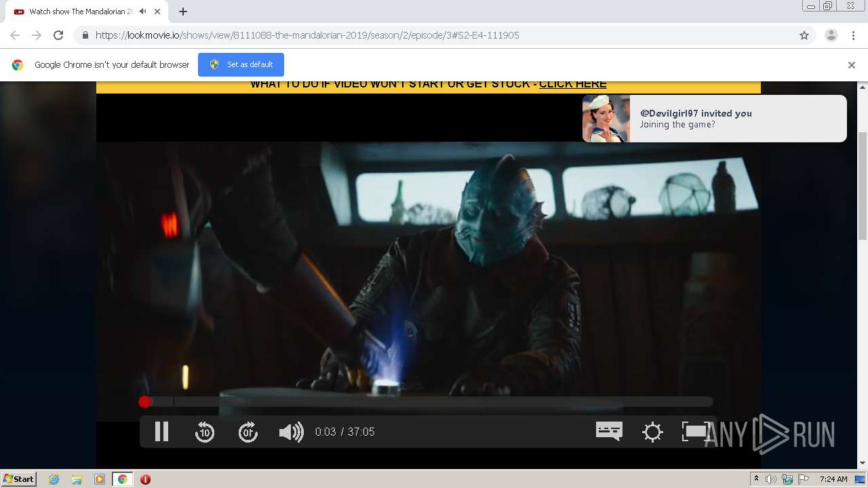Viewport: 868px width, 488px height.
Task: Click the scrollbar's up arrow
Action: [x=863, y=87]
